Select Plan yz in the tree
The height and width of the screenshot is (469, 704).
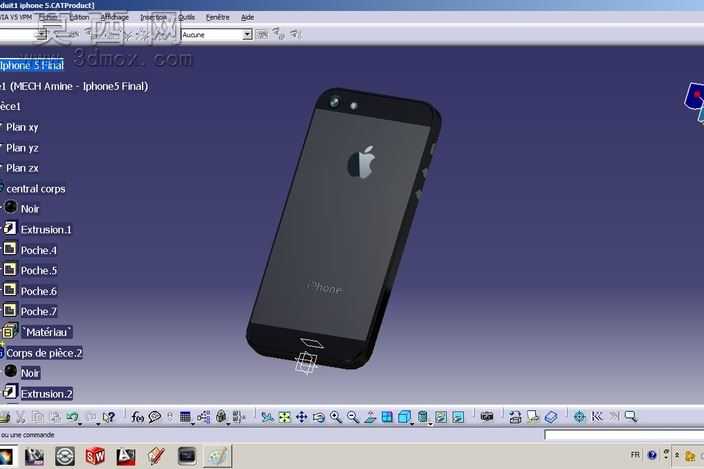pos(22,148)
